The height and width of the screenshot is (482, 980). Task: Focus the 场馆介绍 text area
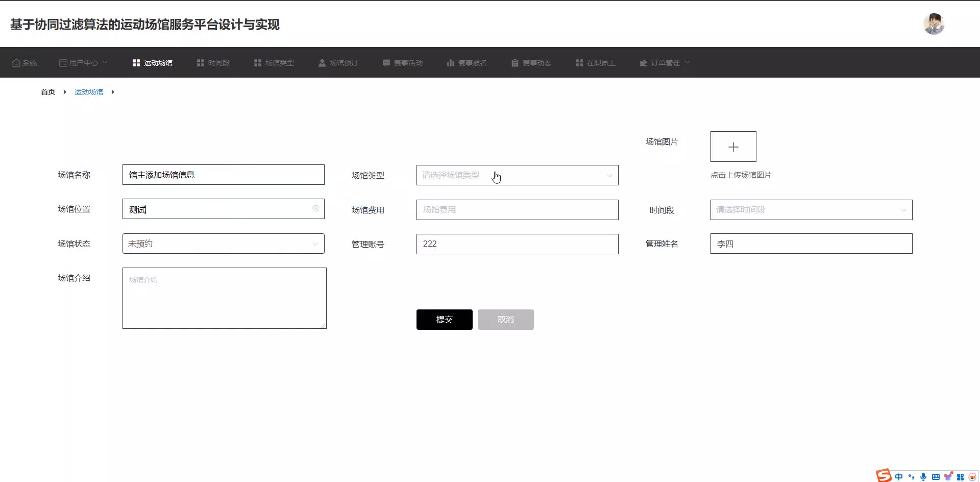point(224,298)
